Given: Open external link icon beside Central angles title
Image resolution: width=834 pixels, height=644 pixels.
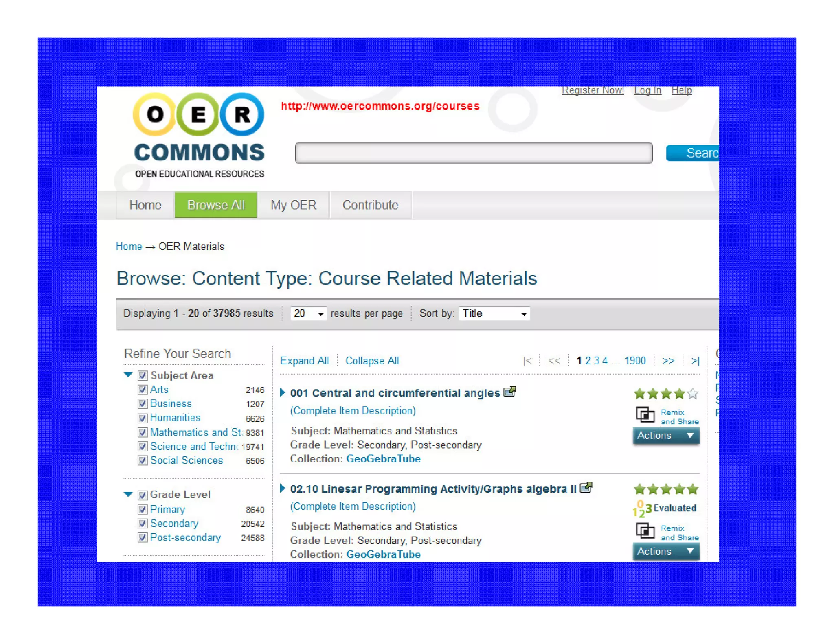Looking at the screenshot, I should coord(509,392).
